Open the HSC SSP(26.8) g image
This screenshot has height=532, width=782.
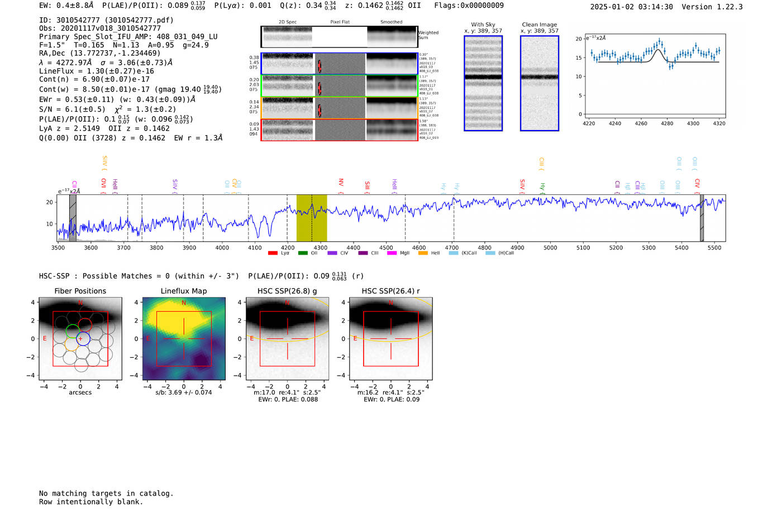coord(287,338)
